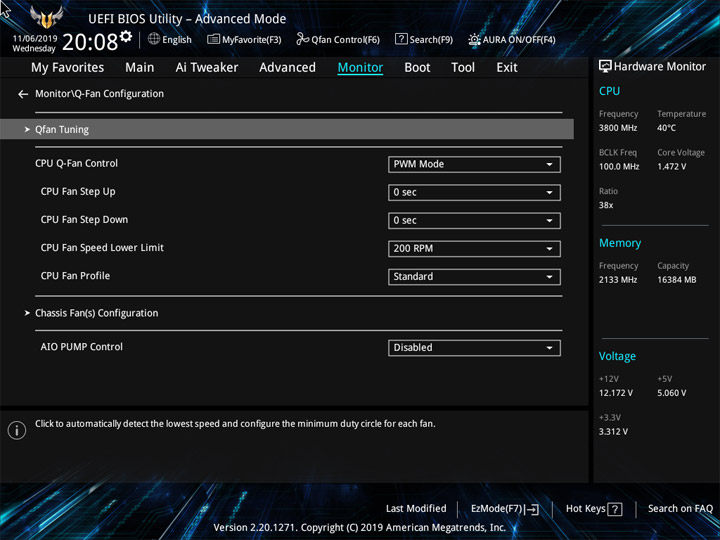720x540 pixels.
Task: Click the back arrow beside Monitor\Q-Fan Configuration
Action: pyautogui.click(x=23, y=94)
